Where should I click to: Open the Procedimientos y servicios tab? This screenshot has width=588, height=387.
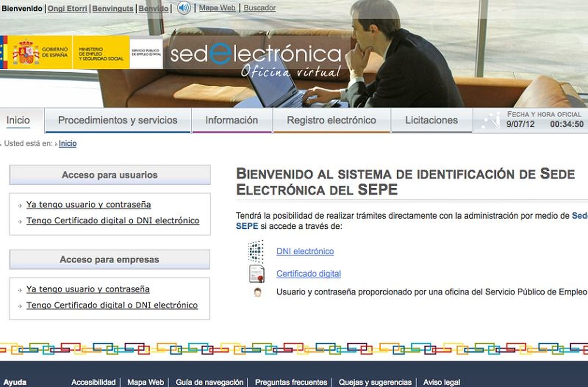118,120
